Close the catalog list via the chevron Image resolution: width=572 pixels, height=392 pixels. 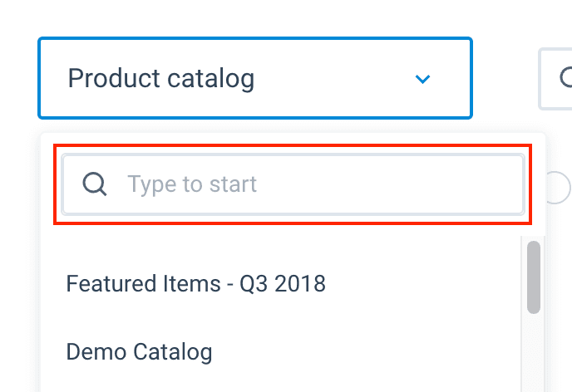[422, 80]
